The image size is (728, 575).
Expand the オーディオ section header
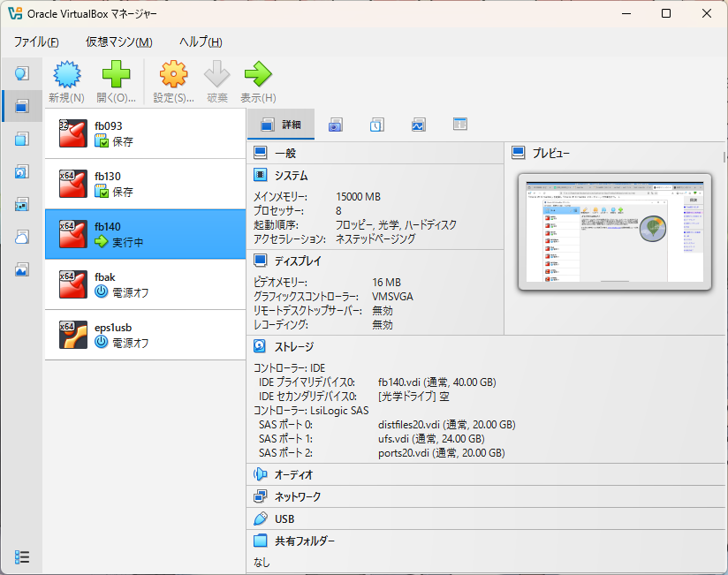[487, 474]
